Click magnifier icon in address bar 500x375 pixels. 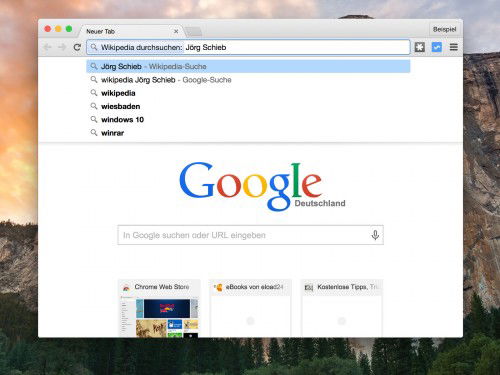94,47
